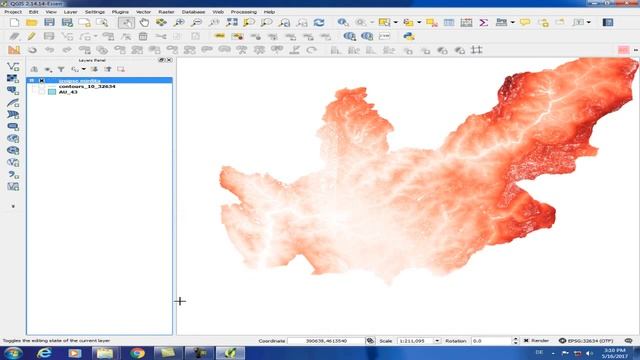Create a new project with the blank page icon

14,22
